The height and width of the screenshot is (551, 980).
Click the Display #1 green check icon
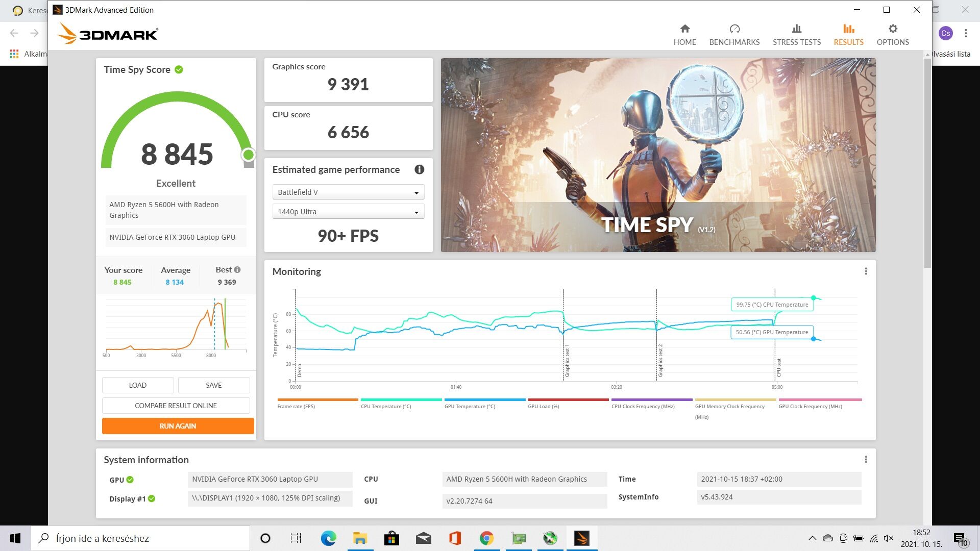[152, 498]
